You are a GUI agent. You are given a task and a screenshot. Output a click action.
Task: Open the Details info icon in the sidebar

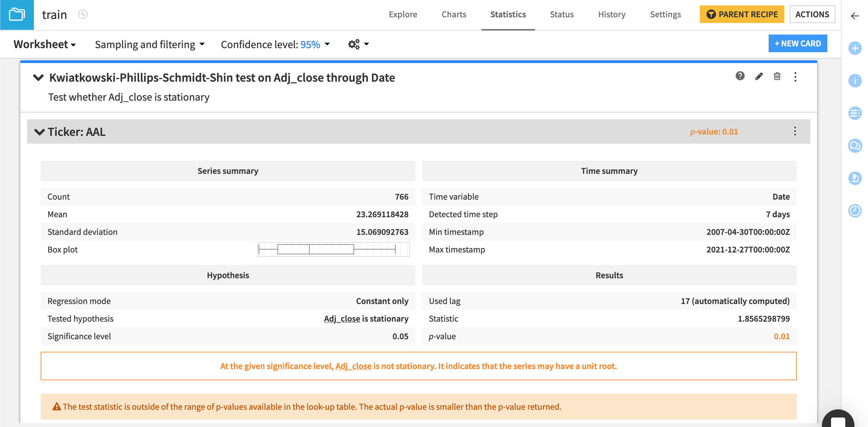pyautogui.click(x=855, y=81)
